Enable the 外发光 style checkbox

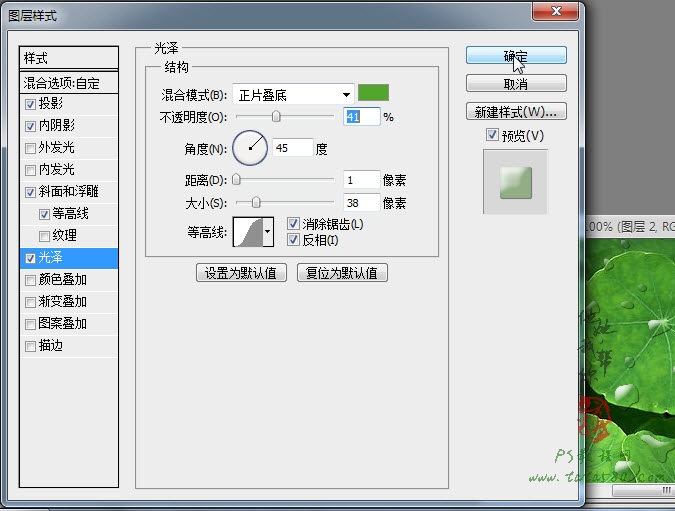[x=30, y=148]
